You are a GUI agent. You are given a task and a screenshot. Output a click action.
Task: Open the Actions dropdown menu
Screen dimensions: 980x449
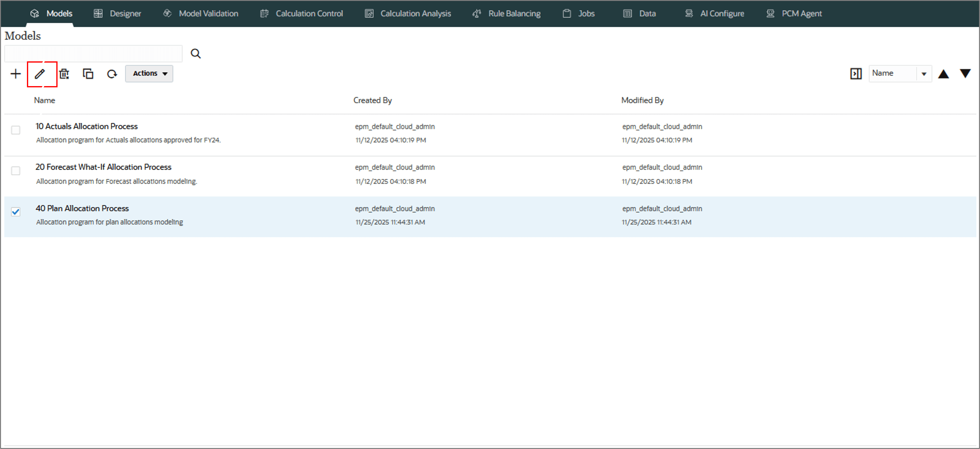149,74
